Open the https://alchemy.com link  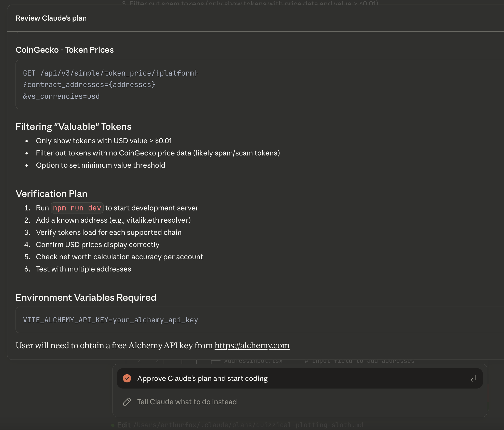pyautogui.click(x=252, y=346)
